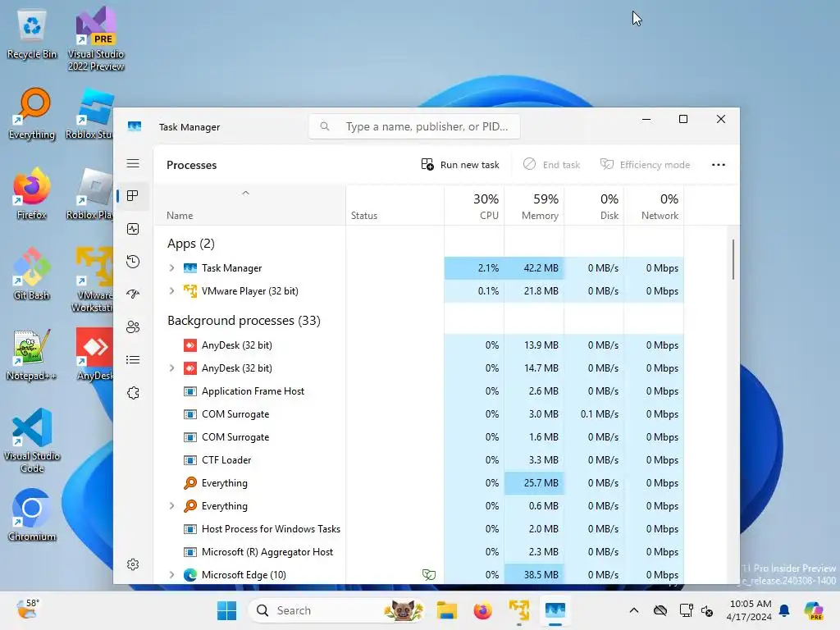Select the first AnyDesk (32 bit) process
The height and width of the screenshot is (630, 840).
[419, 345]
